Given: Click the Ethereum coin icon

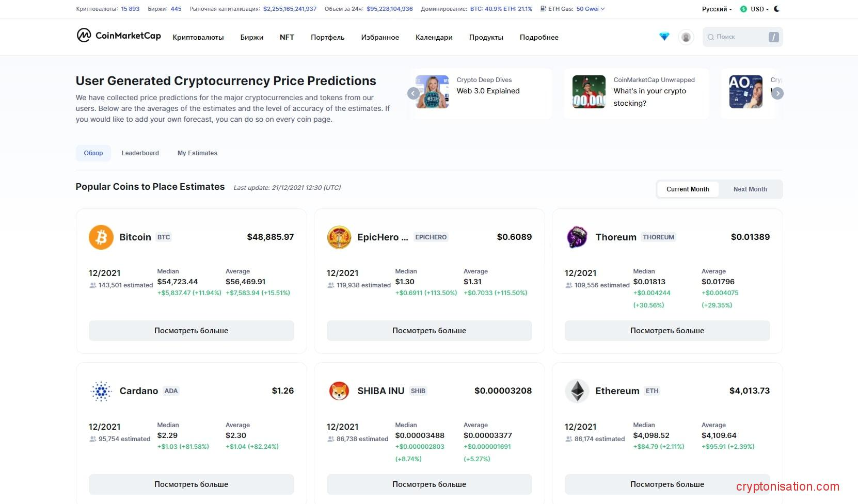Looking at the screenshot, I should tap(577, 391).
